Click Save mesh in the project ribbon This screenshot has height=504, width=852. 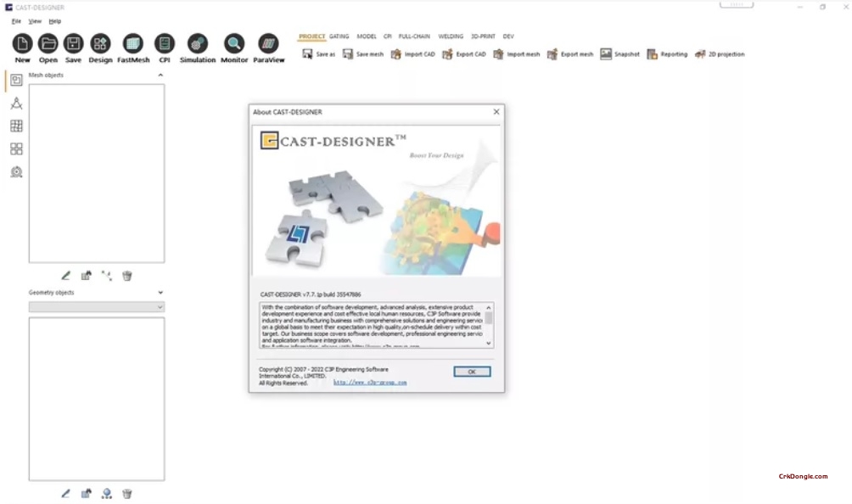click(363, 53)
